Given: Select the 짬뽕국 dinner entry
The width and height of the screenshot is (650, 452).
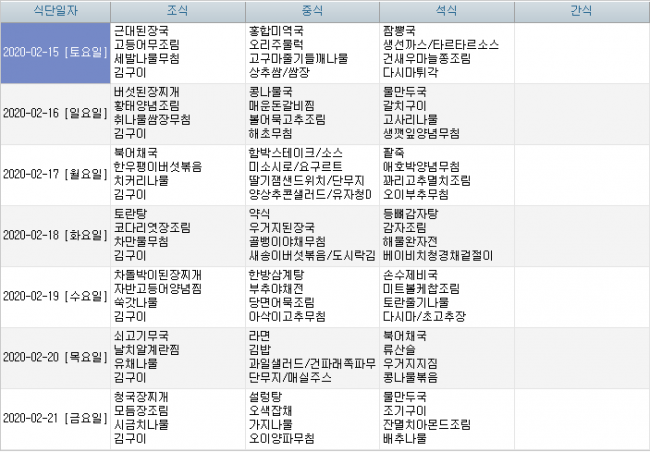Looking at the screenshot, I should coord(401,32).
